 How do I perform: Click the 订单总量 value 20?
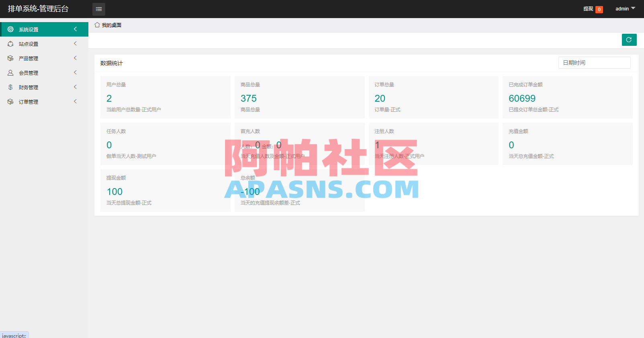380,98
